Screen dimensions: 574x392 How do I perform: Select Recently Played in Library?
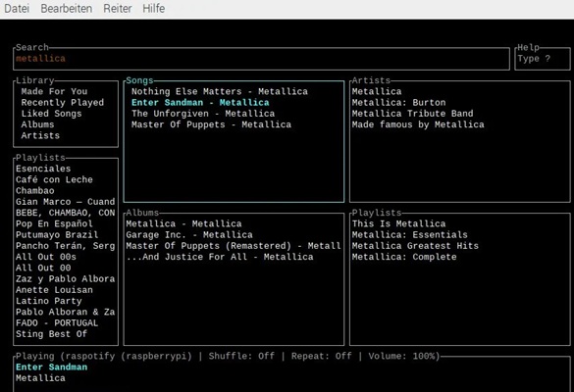[62, 102]
